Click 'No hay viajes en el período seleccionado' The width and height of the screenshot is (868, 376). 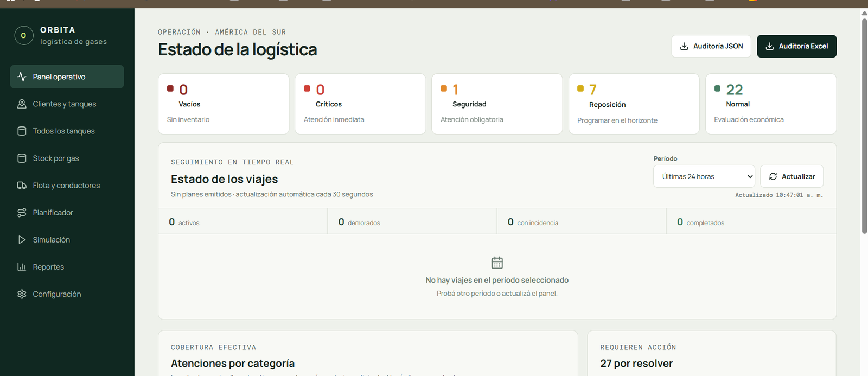point(497,280)
